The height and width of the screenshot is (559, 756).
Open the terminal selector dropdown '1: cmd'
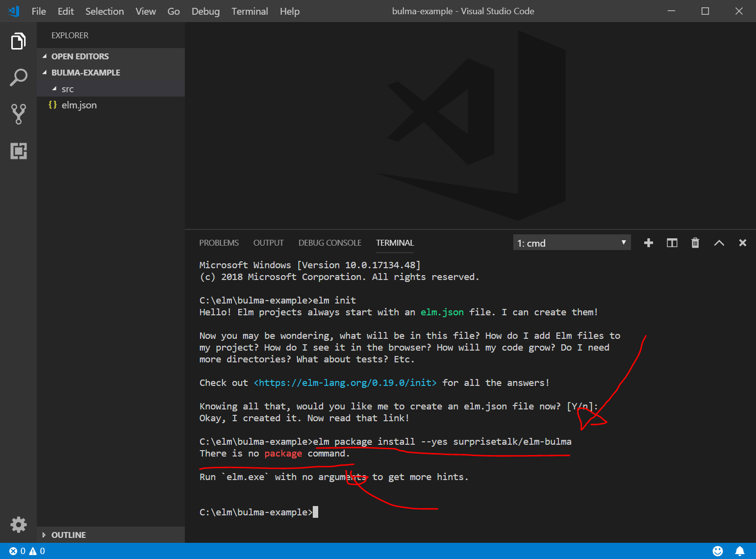click(572, 243)
